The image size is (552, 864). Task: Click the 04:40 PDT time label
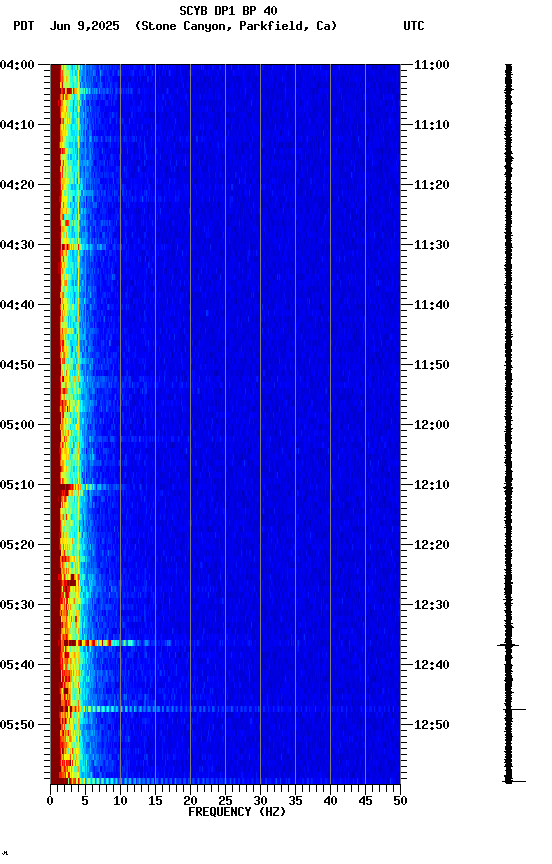pyautogui.click(x=17, y=305)
